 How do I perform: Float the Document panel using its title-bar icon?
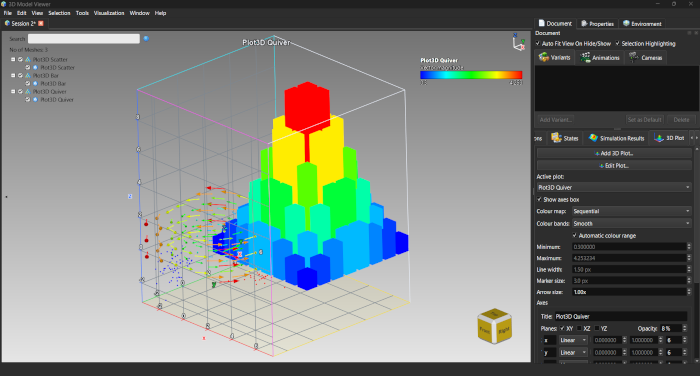[689, 33]
